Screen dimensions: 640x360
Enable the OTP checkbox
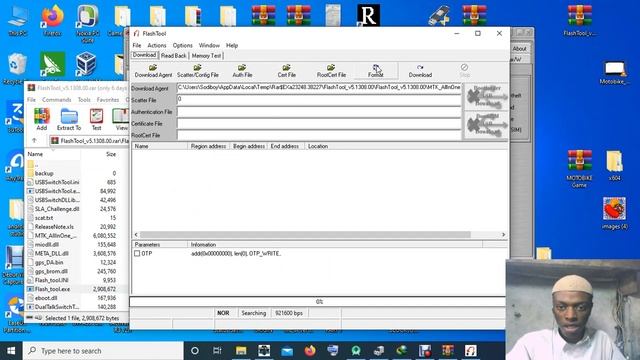click(x=137, y=253)
